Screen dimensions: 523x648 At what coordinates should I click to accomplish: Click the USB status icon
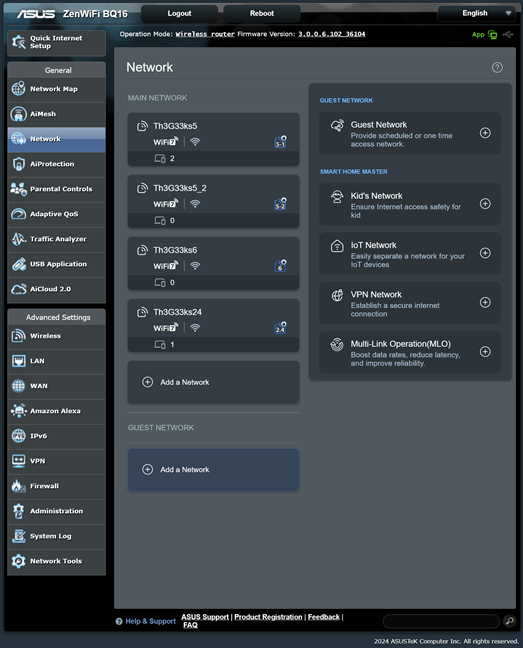[508, 35]
